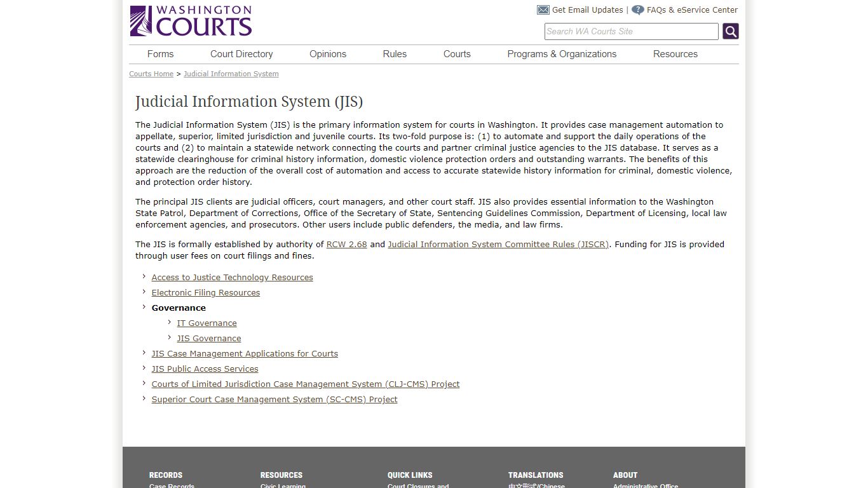Open JIS Public Access Services link
This screenshot has width=868, height=488.
click(x=205, y=369)
